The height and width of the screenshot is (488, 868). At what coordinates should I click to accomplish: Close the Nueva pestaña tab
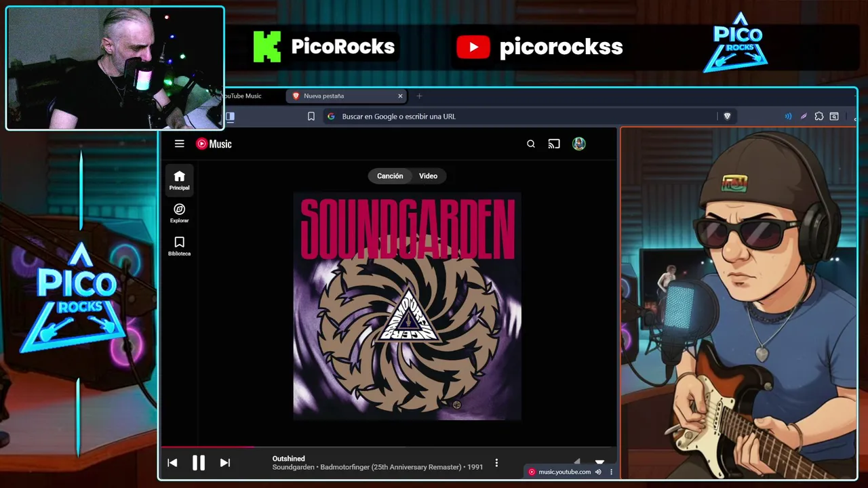coord(400,96)
